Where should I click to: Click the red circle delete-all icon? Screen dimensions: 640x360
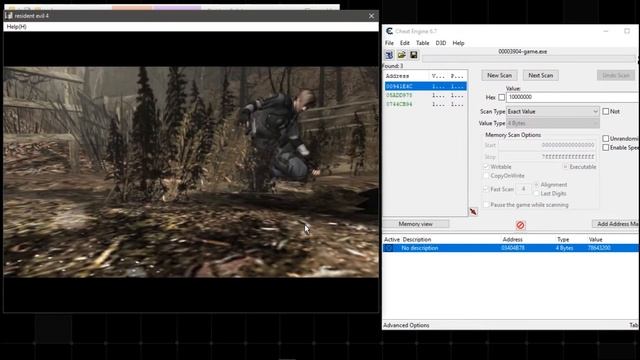pos(520,225)
